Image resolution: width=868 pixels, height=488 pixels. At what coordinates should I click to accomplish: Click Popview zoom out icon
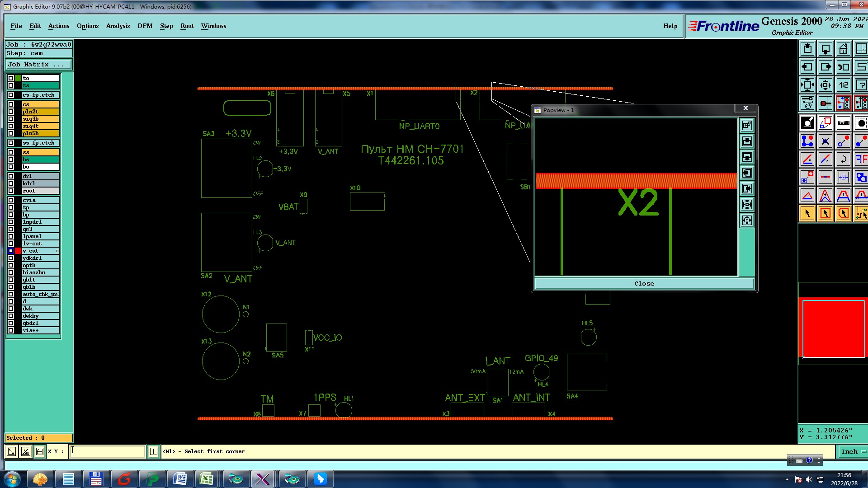[x=747, y=221]
